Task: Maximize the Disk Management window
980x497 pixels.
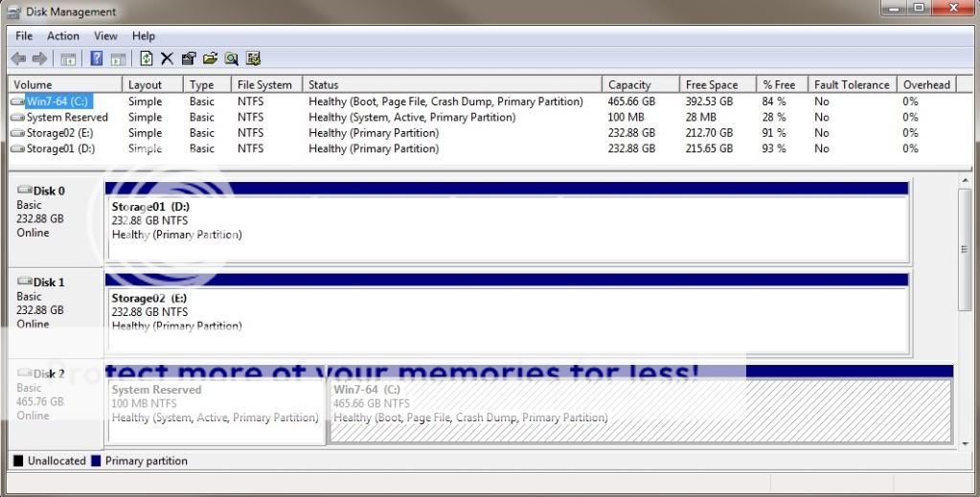Action: [919, 8]
